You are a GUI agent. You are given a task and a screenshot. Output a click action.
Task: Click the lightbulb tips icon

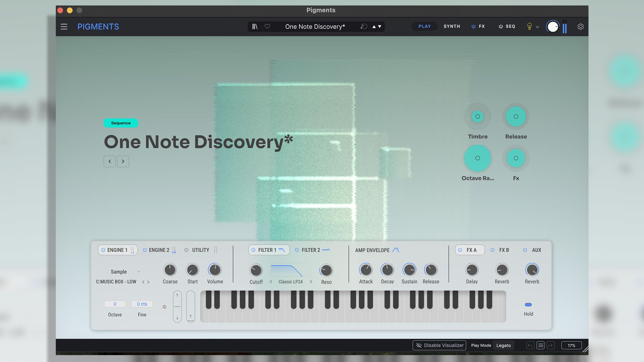(529, 26)
